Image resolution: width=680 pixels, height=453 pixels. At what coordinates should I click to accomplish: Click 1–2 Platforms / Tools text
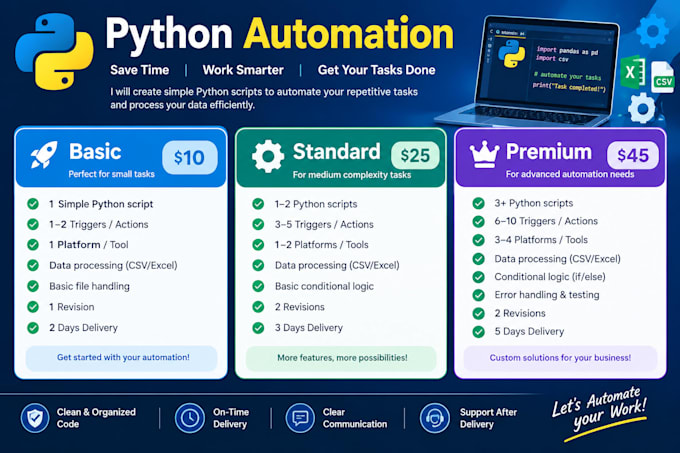coord(321,245)
